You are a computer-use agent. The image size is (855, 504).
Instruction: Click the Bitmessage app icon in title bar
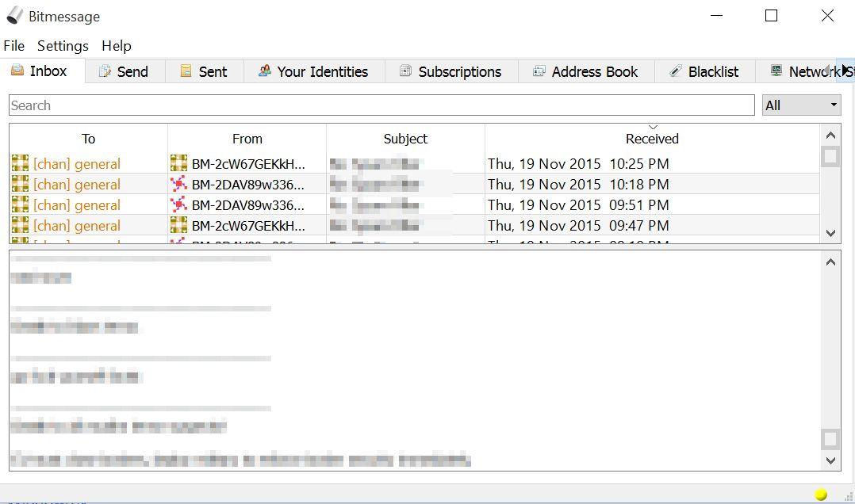click(15, 16)
